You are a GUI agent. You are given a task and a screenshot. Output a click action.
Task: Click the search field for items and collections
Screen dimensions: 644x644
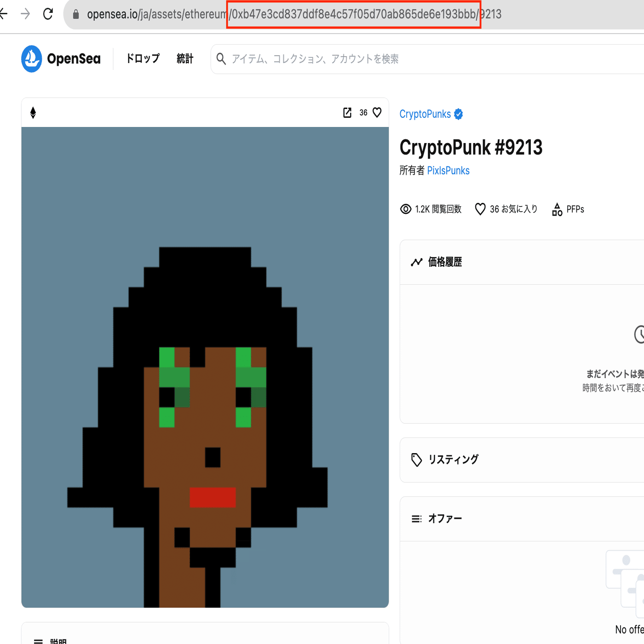[x=427, y=59]
